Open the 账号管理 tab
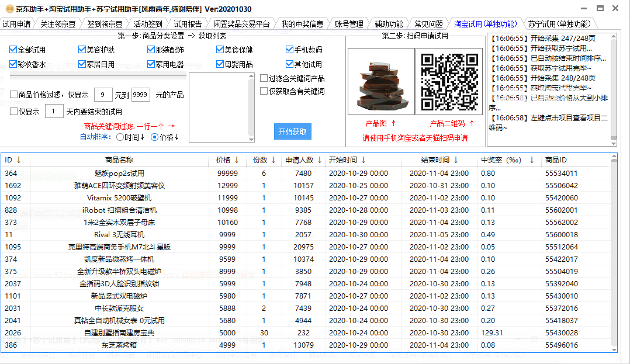The height and width of the screenshot is (364, 630). (x=349, y=24)
